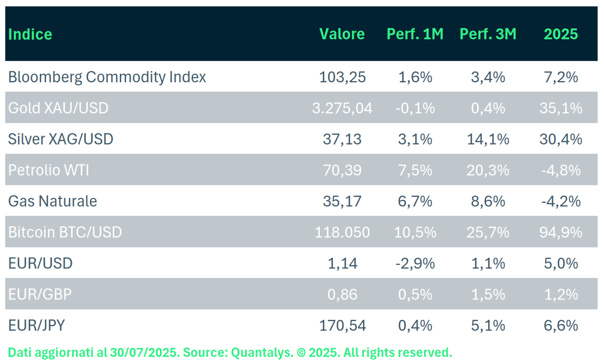Click the Bitcoin BTC/USD row label
The width and height of the screenshot is (604, 364).
[x=65, y=232]
